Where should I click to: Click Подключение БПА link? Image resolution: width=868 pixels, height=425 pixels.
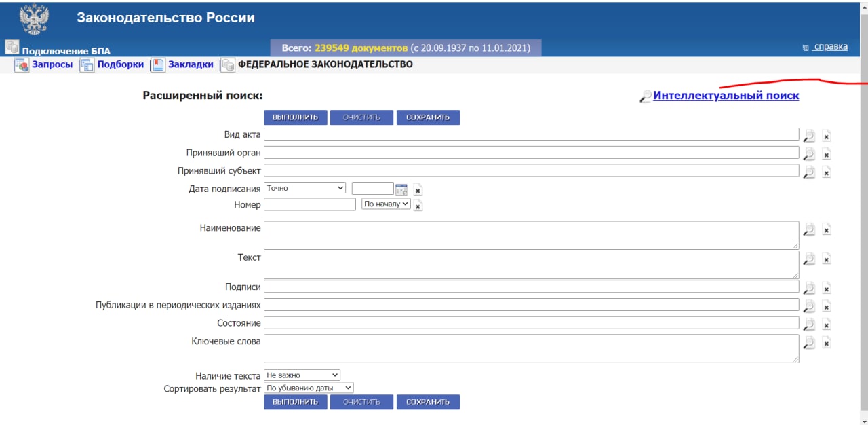click(66, 51)
